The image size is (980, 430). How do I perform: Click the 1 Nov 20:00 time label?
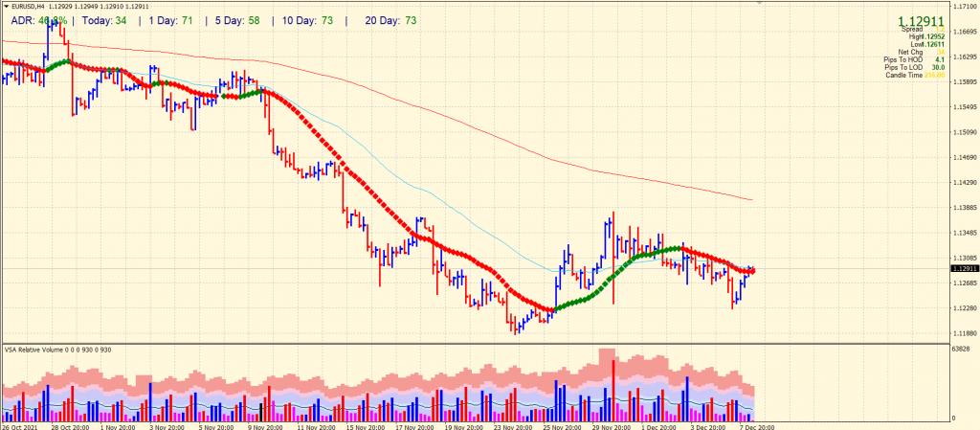click(x=120, y=426)
